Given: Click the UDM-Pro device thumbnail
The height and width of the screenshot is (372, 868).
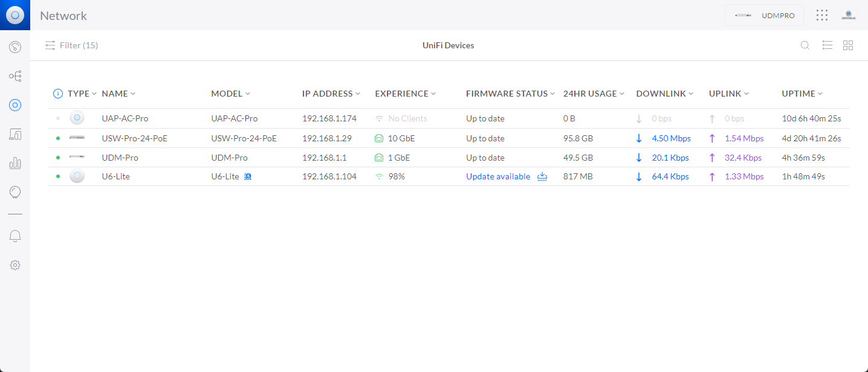Looking at the screenshot, I should coord(77,158).
